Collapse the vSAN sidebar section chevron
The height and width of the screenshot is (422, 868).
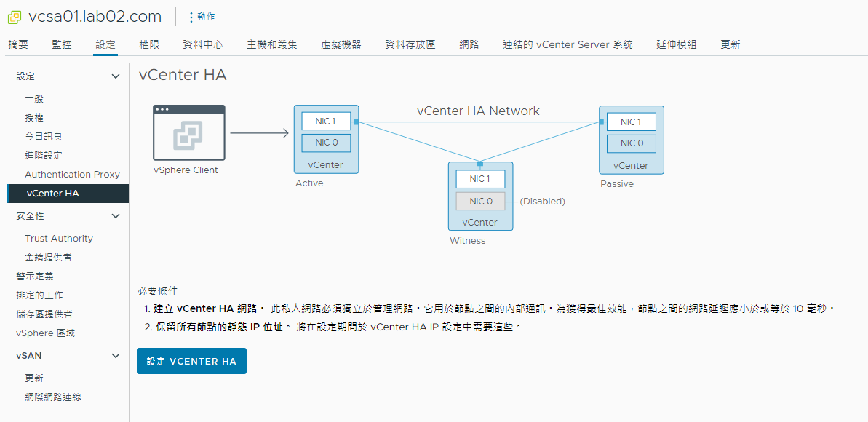click(116, 356)
